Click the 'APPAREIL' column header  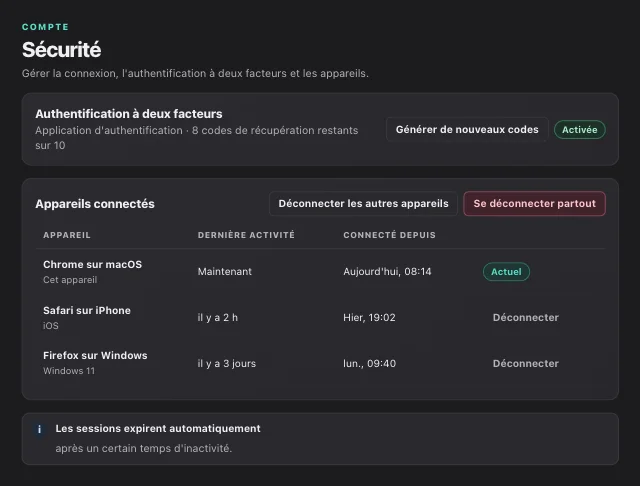[x=67, y=235]
